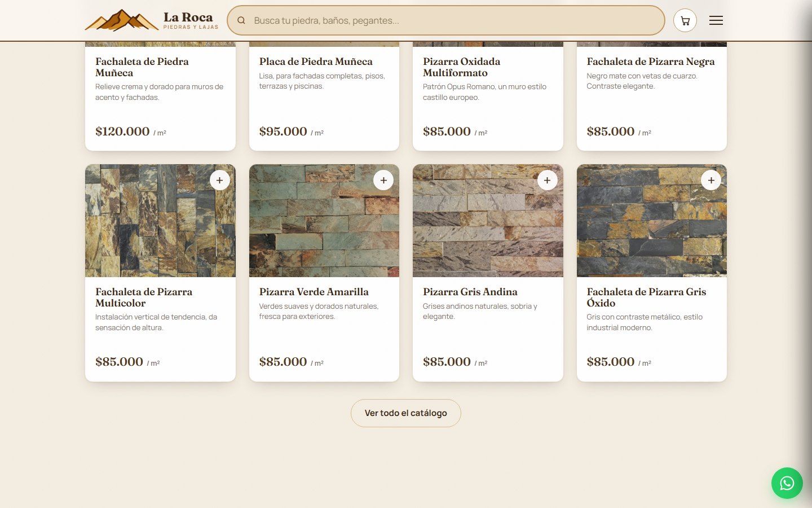812x508 pixels.
Task: Open Pizarra Gris Andina product photo
Action: tap(488, 221)
